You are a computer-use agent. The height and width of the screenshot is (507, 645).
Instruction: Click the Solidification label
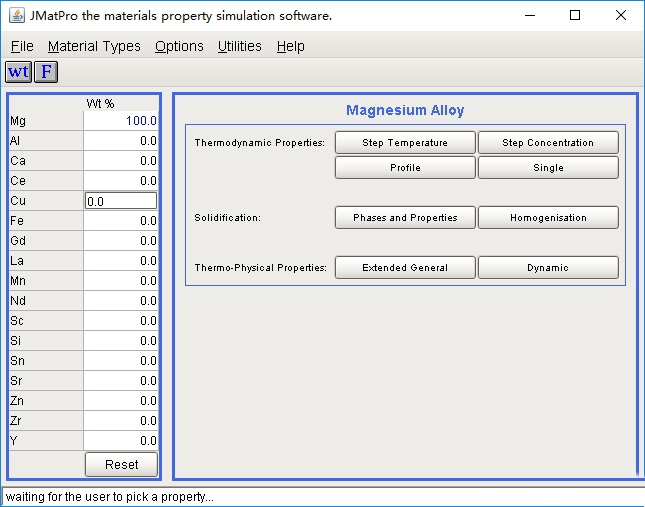click(227, 218)
